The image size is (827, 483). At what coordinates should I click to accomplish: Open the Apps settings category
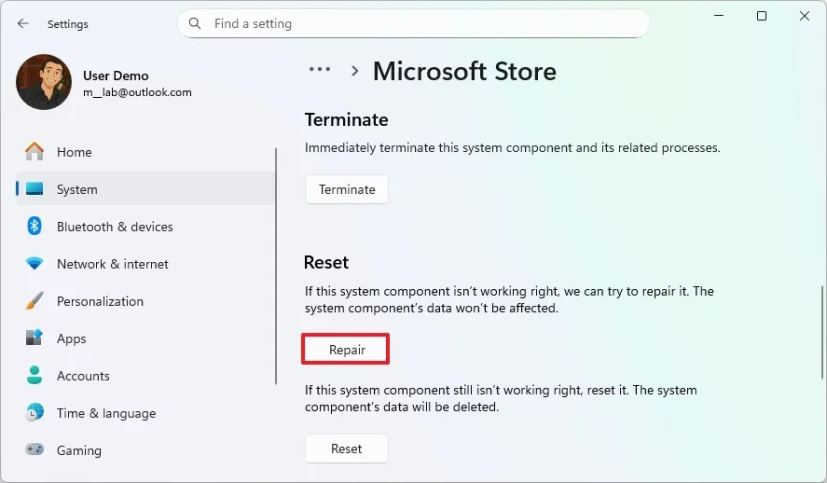click(146, 339)
